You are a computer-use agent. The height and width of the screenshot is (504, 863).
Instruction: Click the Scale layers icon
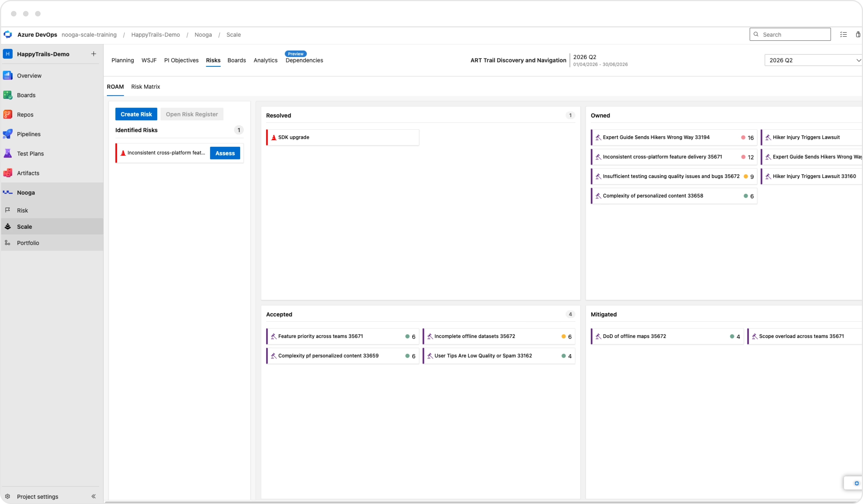[x=7, y=227]
